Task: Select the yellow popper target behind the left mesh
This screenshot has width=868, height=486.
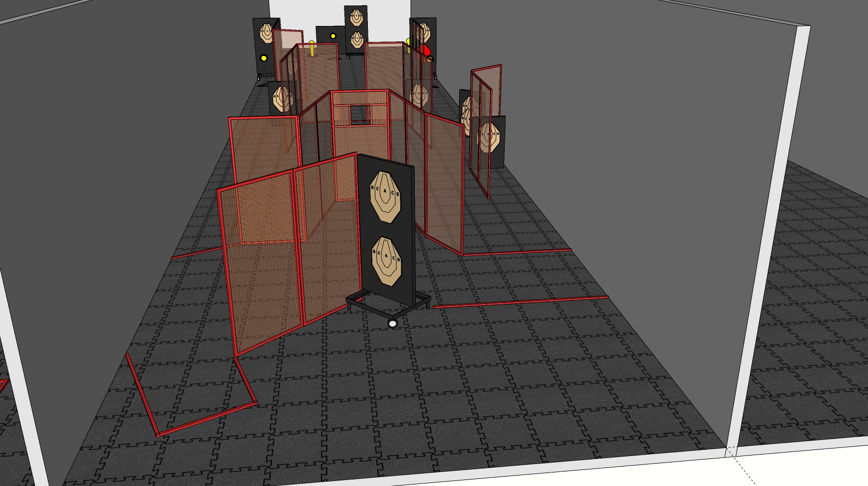Action: 312,48
